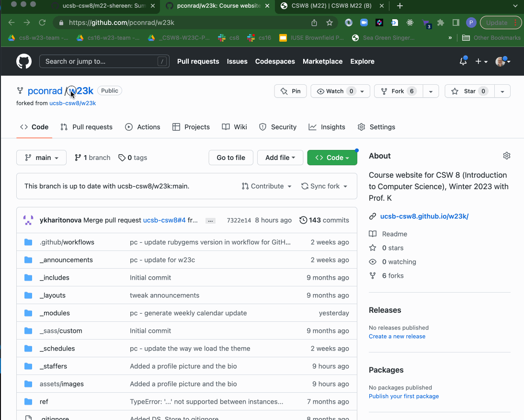Open Contribute dropdown
The height and width of the screenshot is (420, 524).
pos(267,186)
